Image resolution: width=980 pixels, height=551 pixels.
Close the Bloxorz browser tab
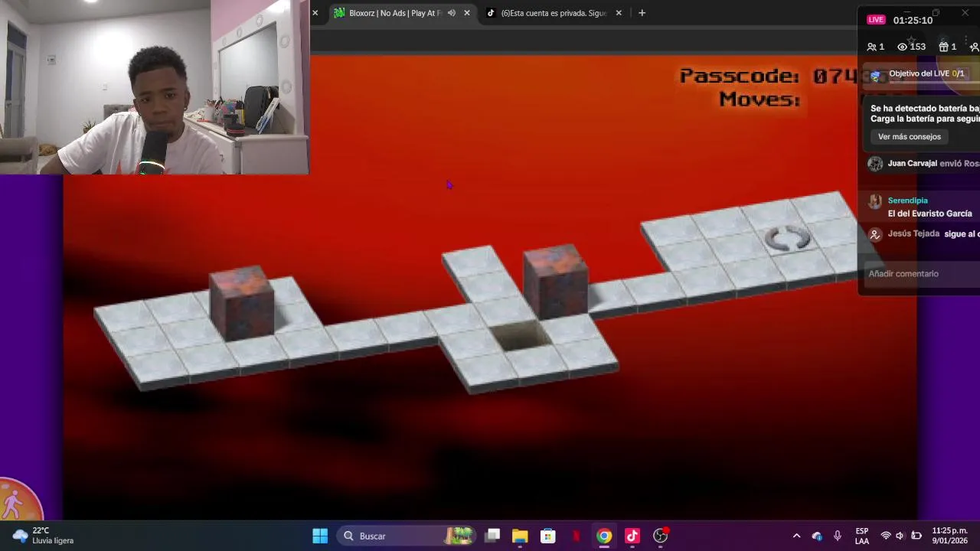tap(467, 13)
